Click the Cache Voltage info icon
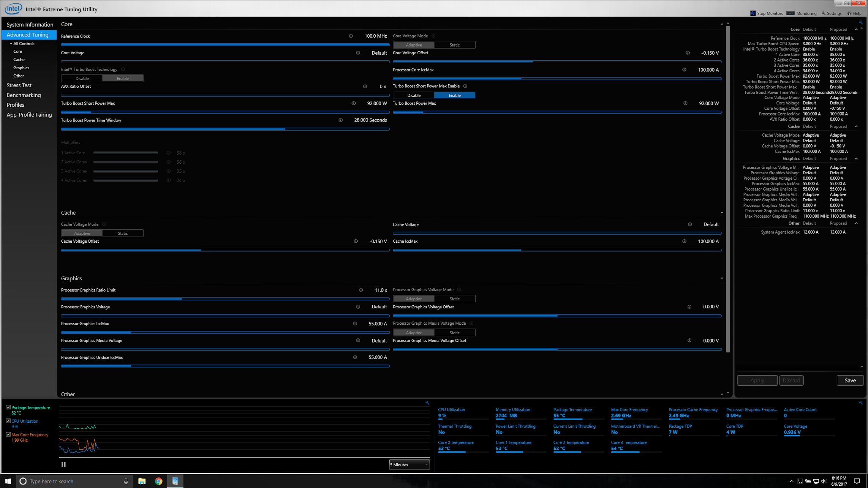Image resolution: width=868 pixels, height=488 pixels. 690,224
